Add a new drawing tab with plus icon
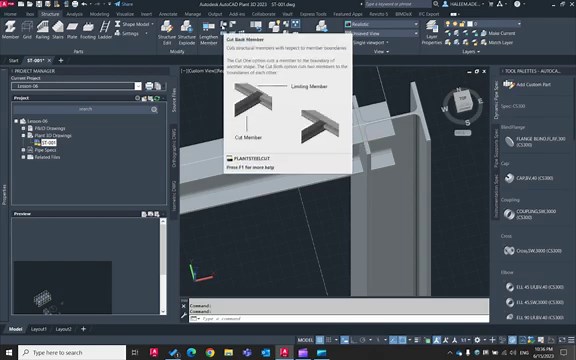Viewport: 576px width, 360px height. [x=61, y=60]
